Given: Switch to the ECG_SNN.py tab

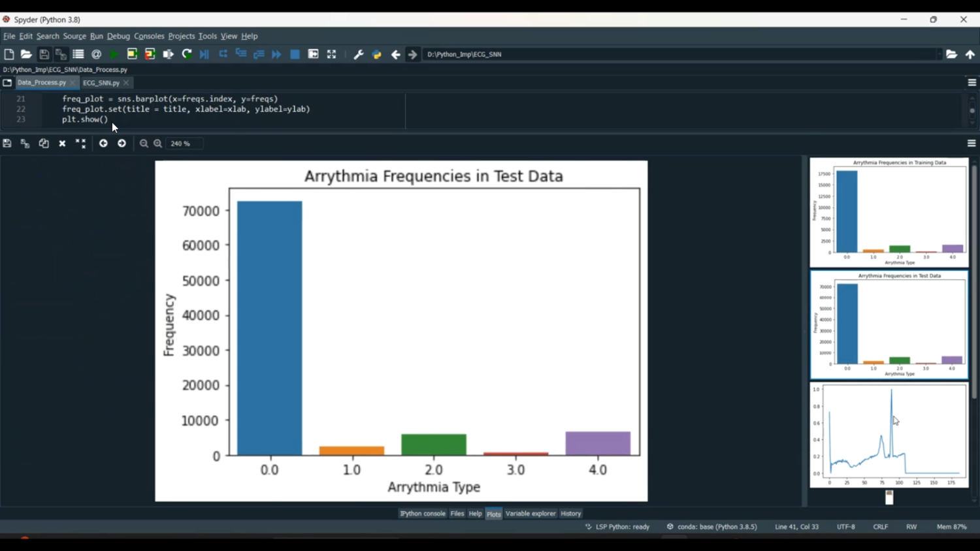Looking at the screenshot, I should (x=101, y=83).
